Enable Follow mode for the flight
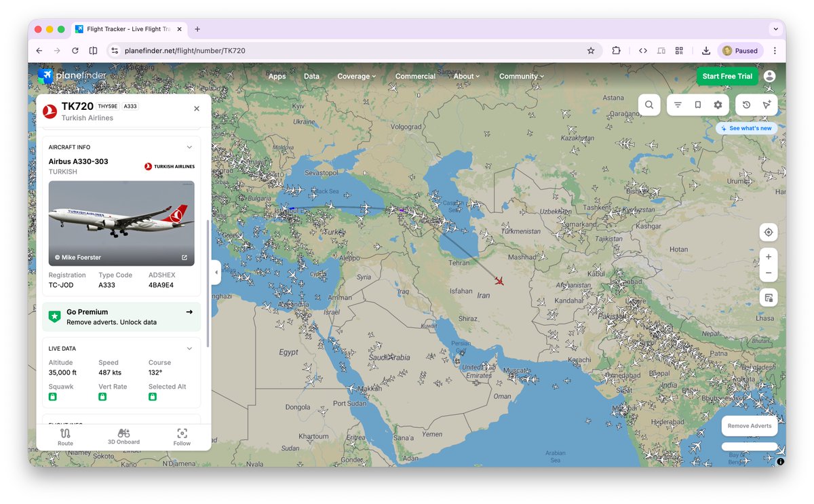This screenshot has width=814, height=504. click(x=182, y=436)
